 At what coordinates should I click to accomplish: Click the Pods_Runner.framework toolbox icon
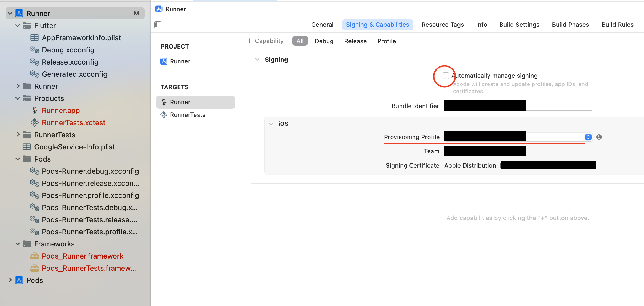click(x=35, y=256)
